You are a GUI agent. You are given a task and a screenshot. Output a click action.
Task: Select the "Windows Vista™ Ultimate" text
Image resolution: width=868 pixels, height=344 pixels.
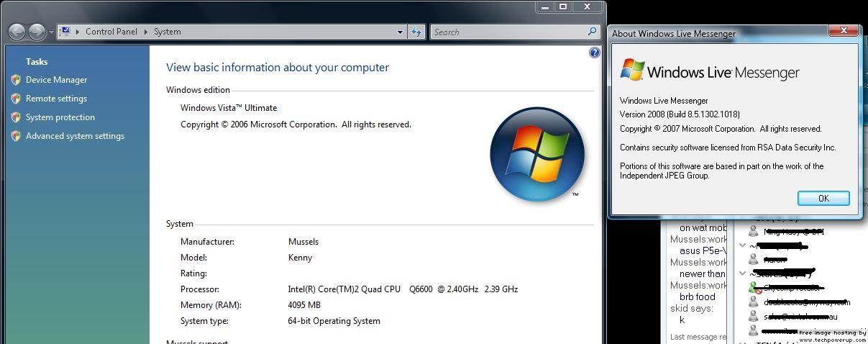pyautogui.click(x=229, y=108)
